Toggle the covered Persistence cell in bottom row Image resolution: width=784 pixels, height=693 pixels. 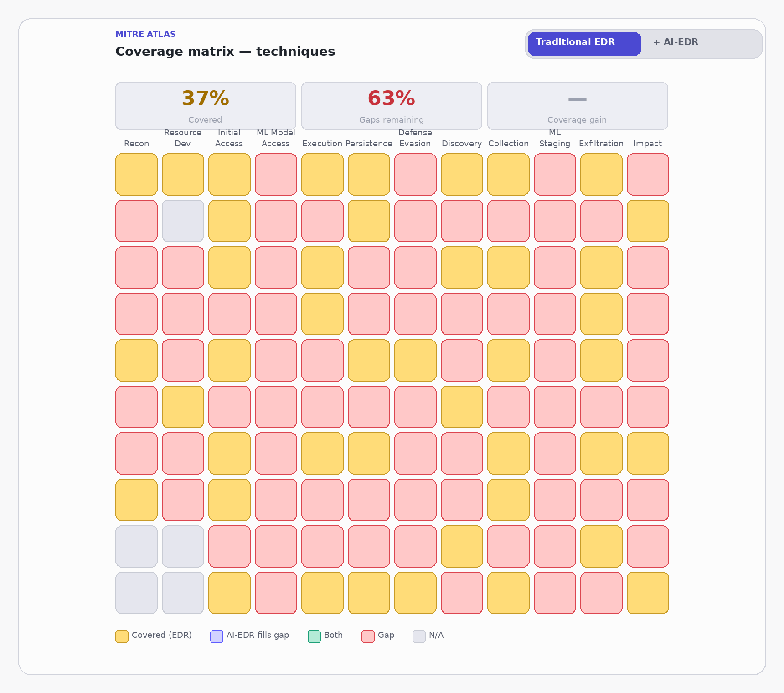[369, 593]
